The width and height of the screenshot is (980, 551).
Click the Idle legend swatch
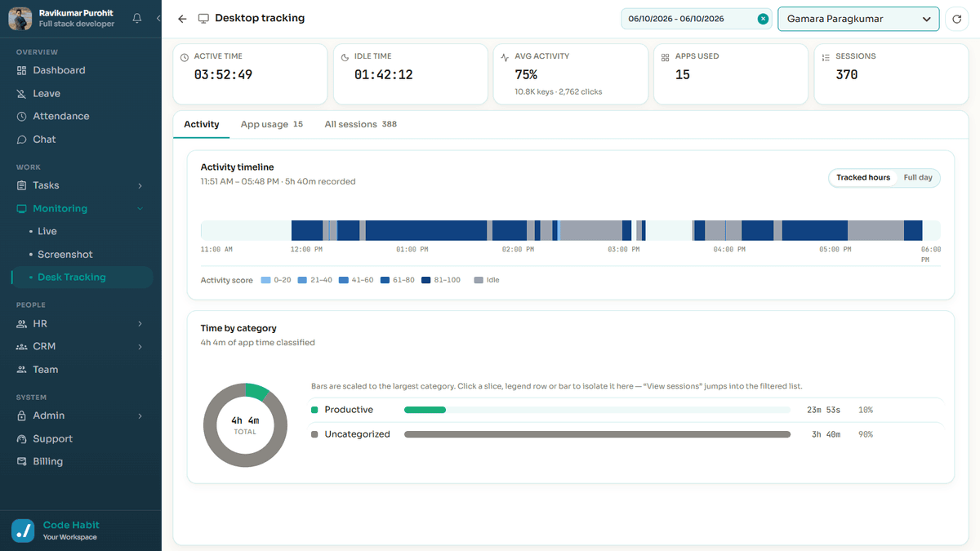(x=479, y=281)
